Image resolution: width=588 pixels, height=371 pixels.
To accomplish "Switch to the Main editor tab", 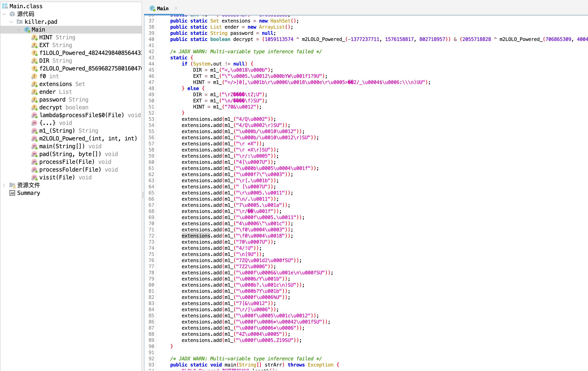I will tap(163, 9).
